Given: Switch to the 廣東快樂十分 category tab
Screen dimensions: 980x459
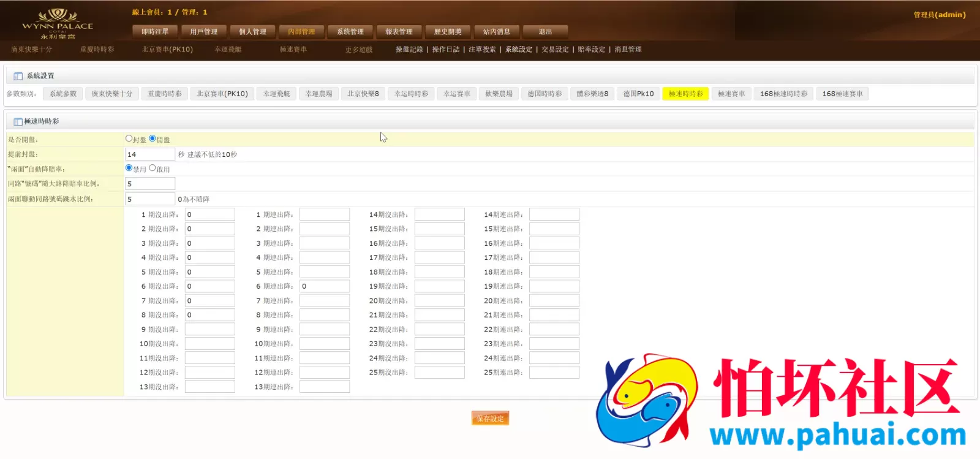Looking at the screenshot, I should 112,94.
